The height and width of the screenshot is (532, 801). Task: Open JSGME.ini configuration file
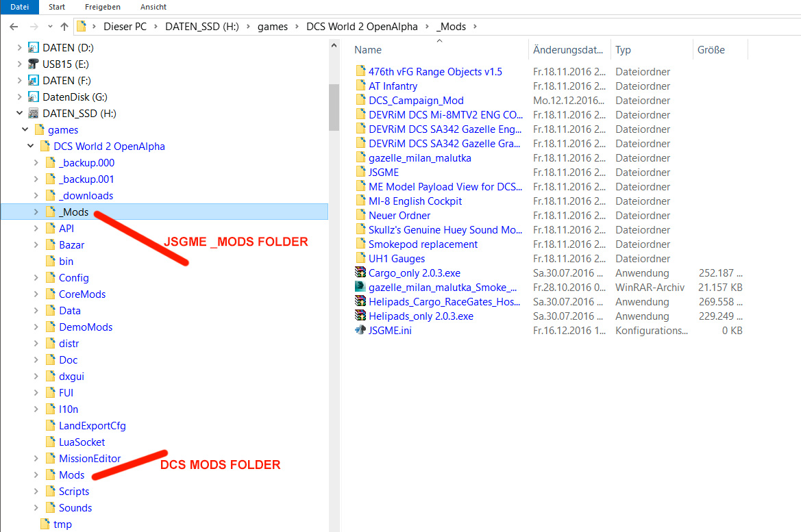click(388, 330)
